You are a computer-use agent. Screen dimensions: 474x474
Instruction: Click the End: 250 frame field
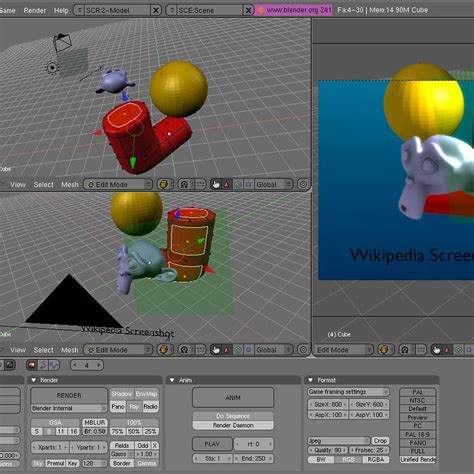tap(253, 459)
